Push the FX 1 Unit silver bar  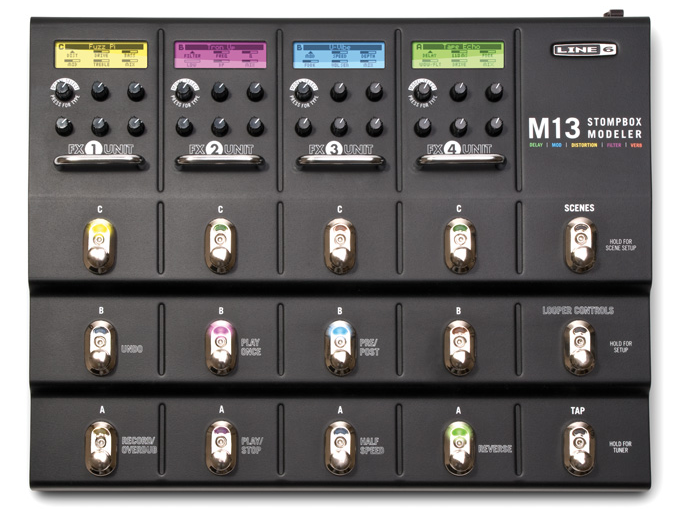click(100, 161)
